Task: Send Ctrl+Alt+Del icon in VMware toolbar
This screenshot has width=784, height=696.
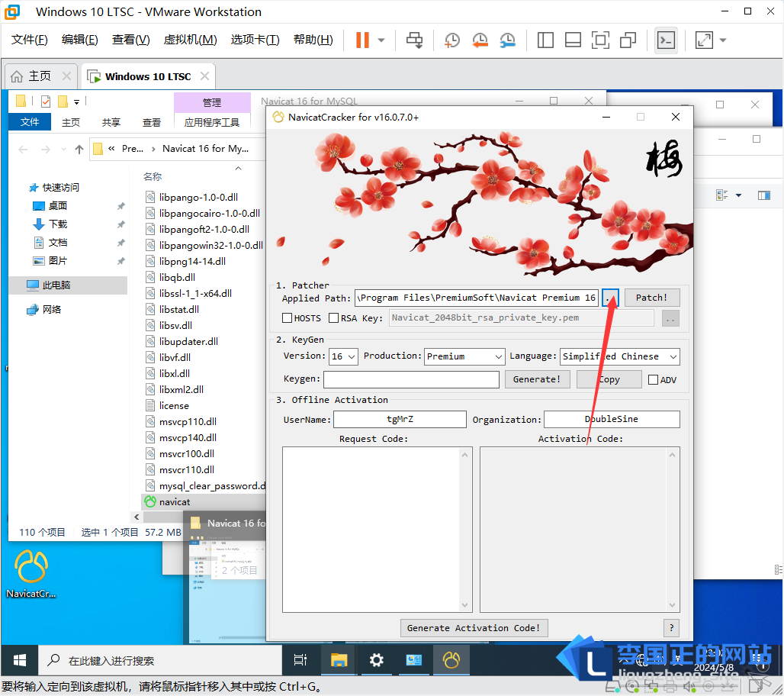Action: coord(414,40)
